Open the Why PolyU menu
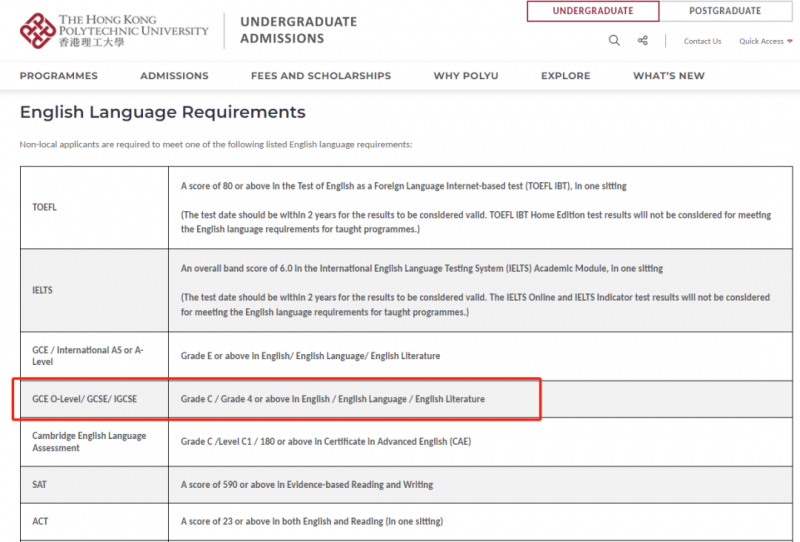 (x=466, y=76)
